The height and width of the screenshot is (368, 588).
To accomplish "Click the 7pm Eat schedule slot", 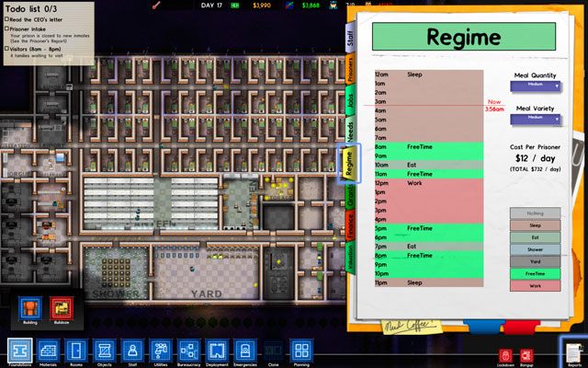I will (x=429, y=247).
